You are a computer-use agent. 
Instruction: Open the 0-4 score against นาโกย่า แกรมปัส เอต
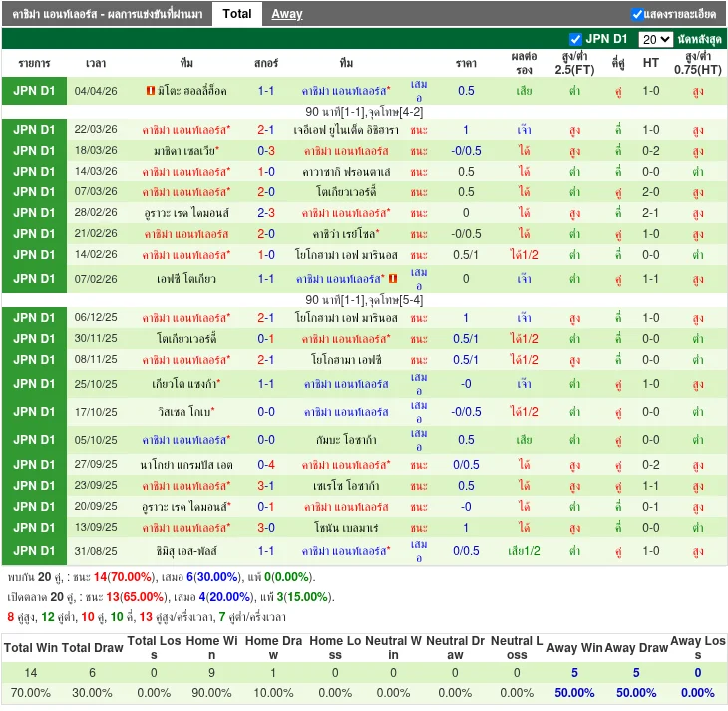pyautogui.click(x=266, y=465)
